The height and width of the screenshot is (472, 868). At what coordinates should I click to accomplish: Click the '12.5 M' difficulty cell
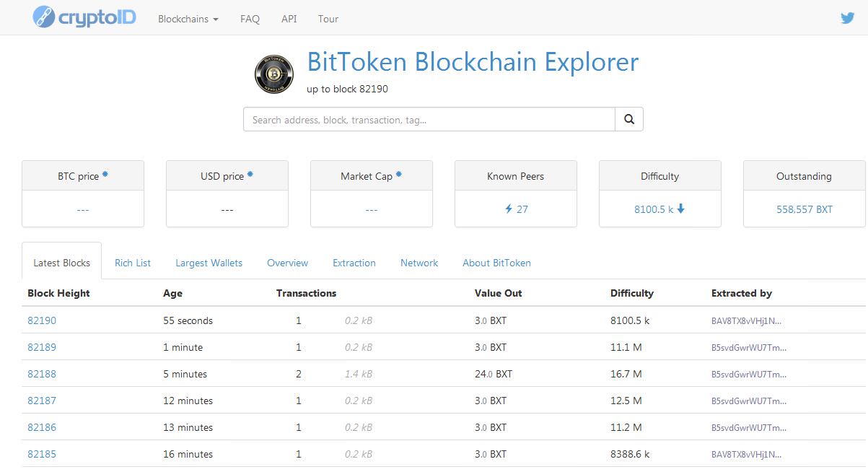pos(626,401)
